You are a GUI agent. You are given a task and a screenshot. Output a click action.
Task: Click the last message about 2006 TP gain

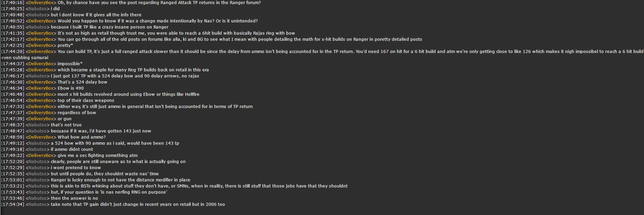138,204
